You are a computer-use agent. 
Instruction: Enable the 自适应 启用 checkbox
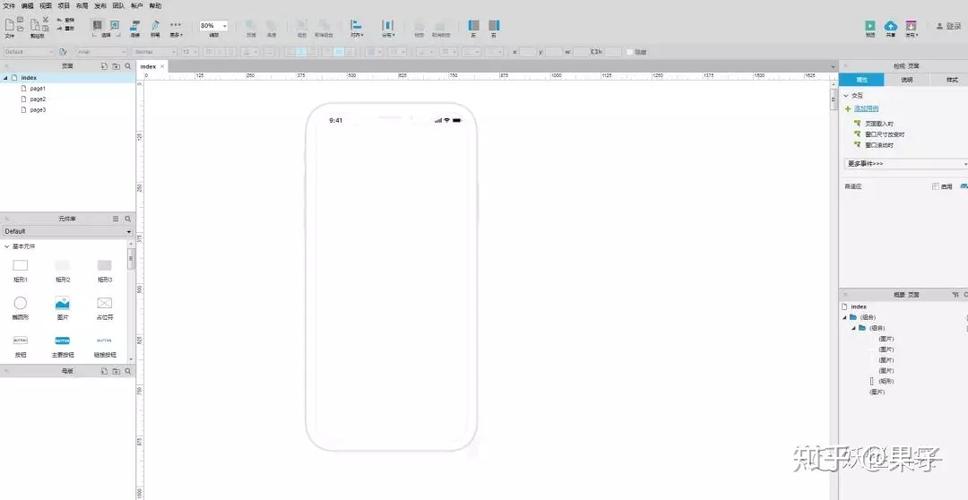pos(935,186)
